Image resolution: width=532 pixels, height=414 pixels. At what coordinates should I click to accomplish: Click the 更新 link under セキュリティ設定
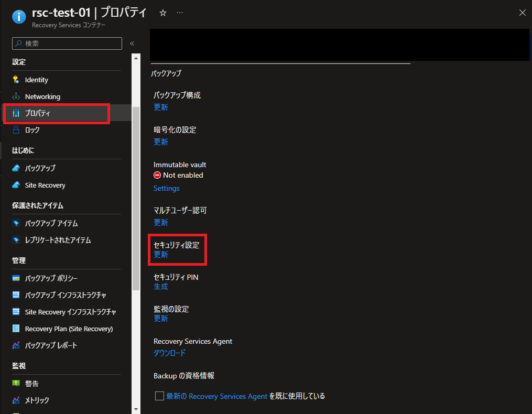click(161, 255)
